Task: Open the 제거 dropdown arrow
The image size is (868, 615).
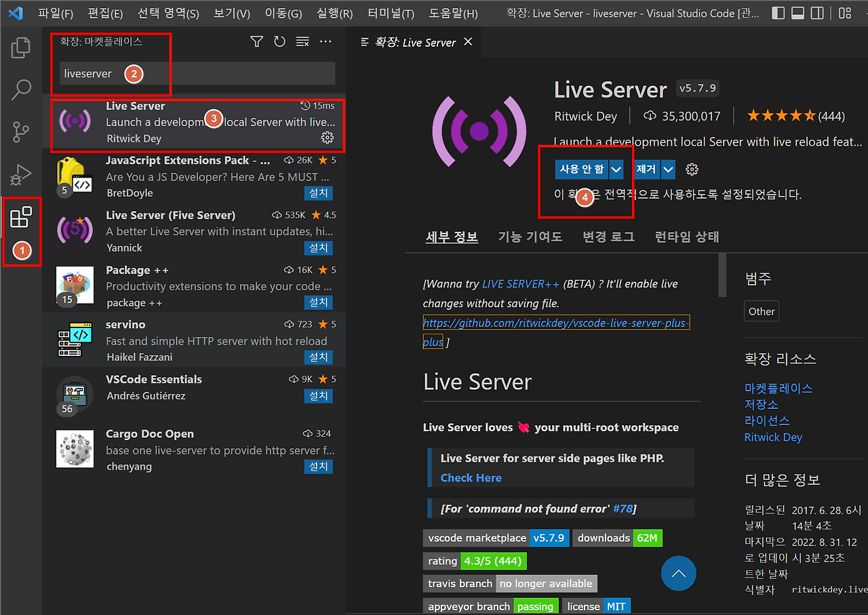Action: point(668,169)
